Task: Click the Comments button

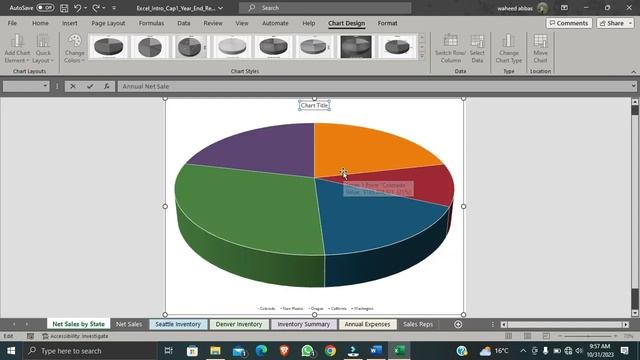Action: 569,23
